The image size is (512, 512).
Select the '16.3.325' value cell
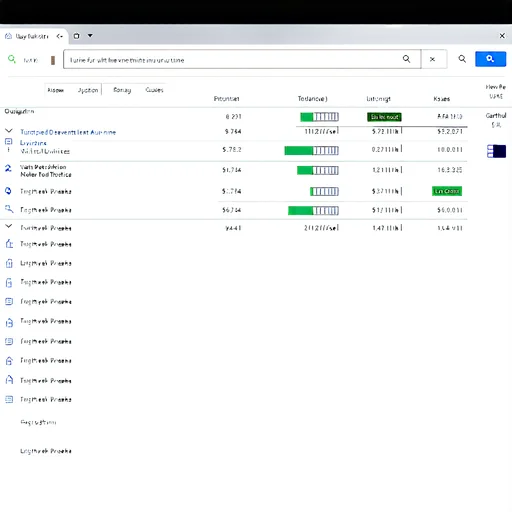tap(450, 170)
